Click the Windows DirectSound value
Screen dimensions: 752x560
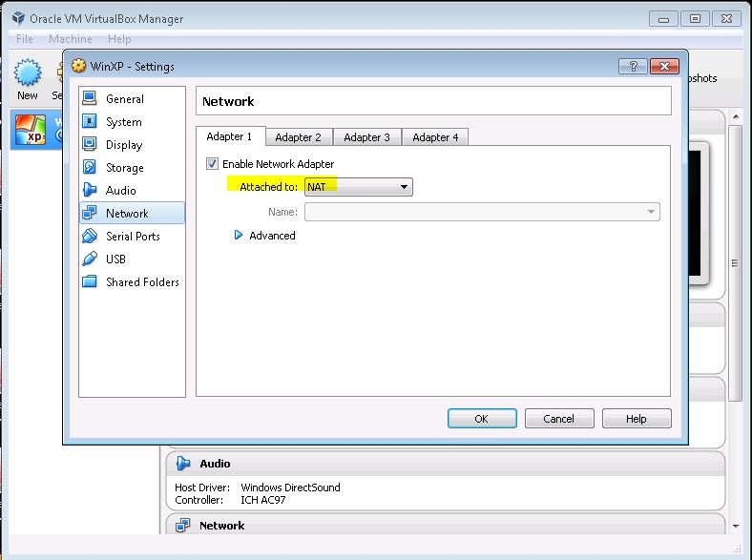291,487
